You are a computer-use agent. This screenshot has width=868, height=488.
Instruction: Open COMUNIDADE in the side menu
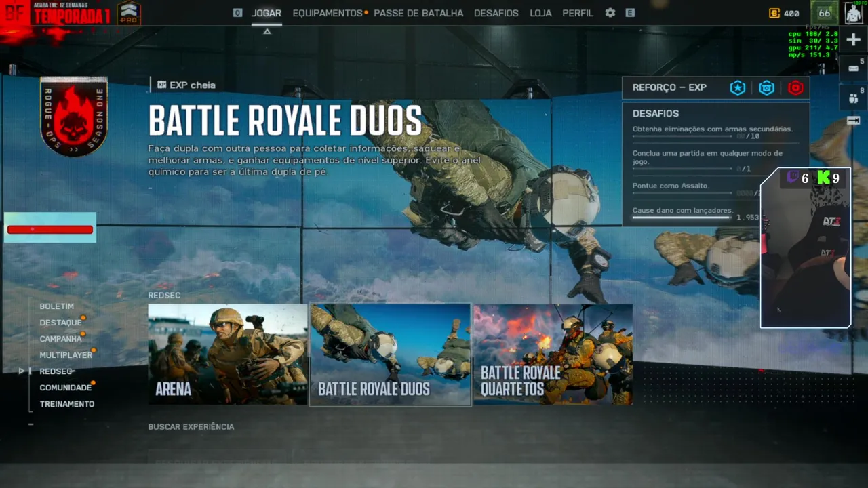[65, 388]
